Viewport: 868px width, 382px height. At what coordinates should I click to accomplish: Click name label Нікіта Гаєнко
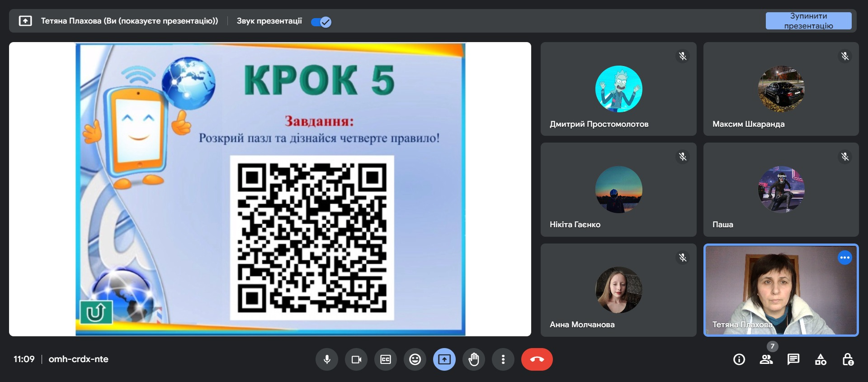575,224
